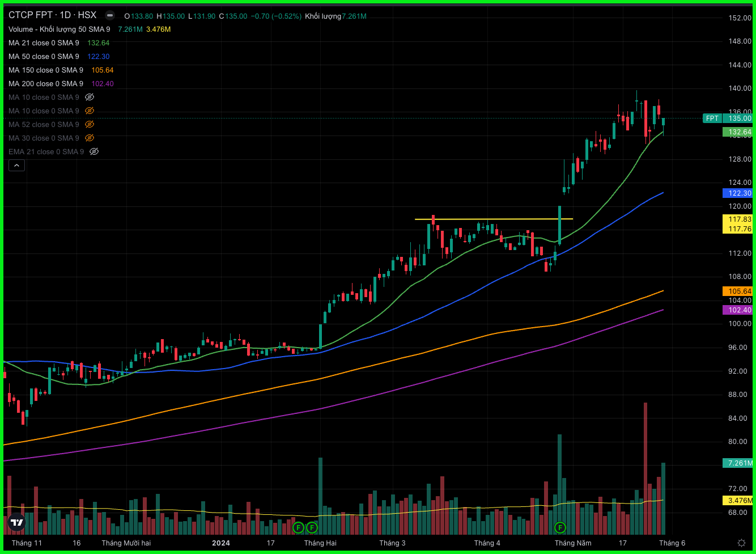Click purple 102.40 value in MA 200 legend
The image size is (756, 554).
click(x=103, y=84)
